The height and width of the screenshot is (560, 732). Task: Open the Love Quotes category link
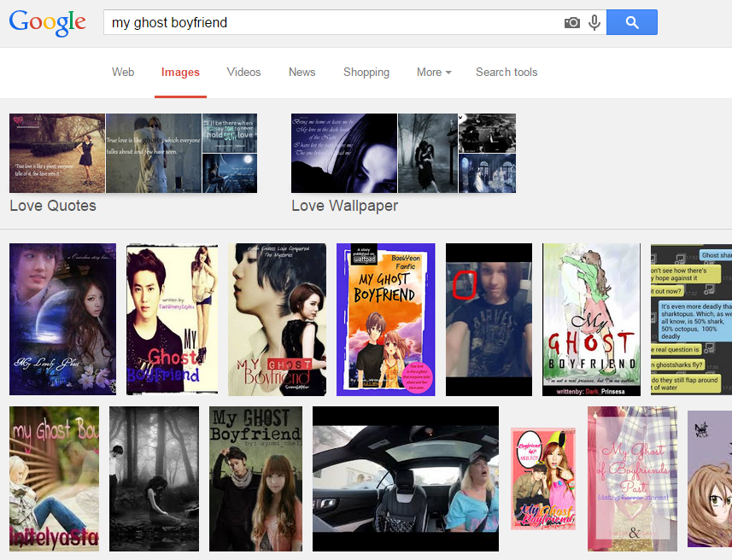tap(53, 206)
